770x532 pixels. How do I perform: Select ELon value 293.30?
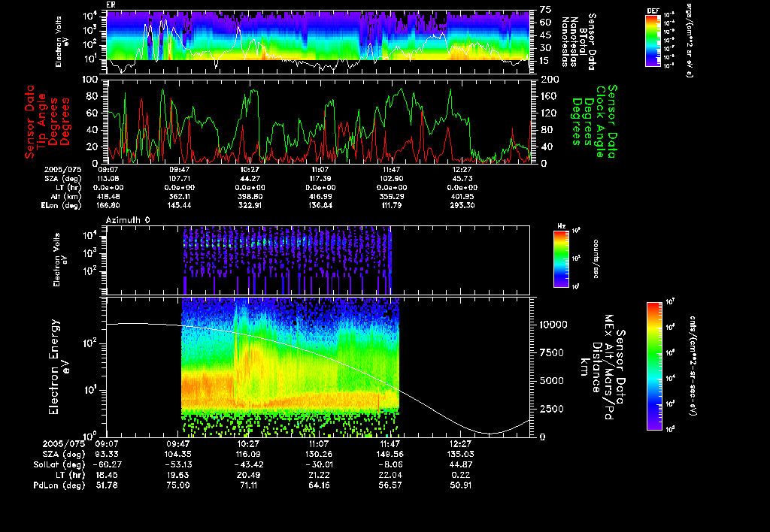(x=462, y=206)
